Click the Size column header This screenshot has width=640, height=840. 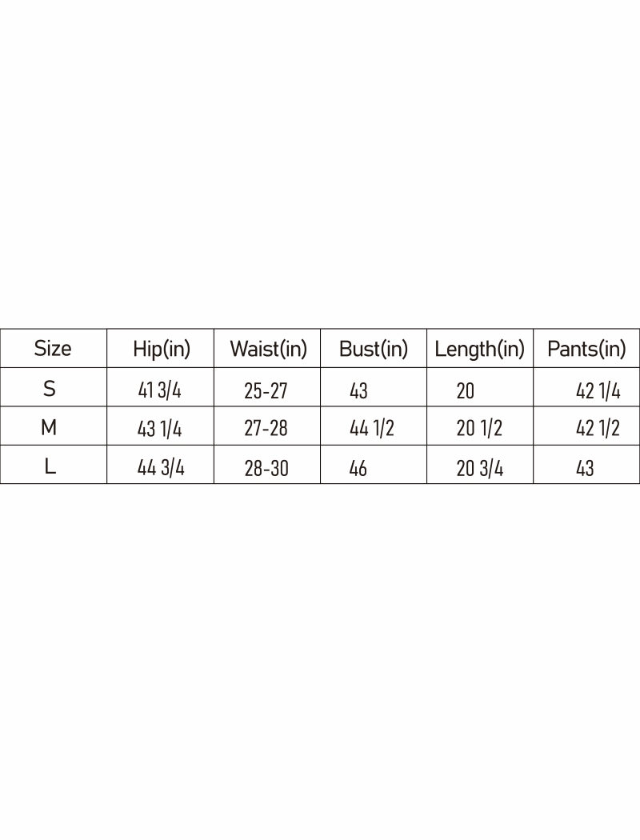(x=53, y=349)
